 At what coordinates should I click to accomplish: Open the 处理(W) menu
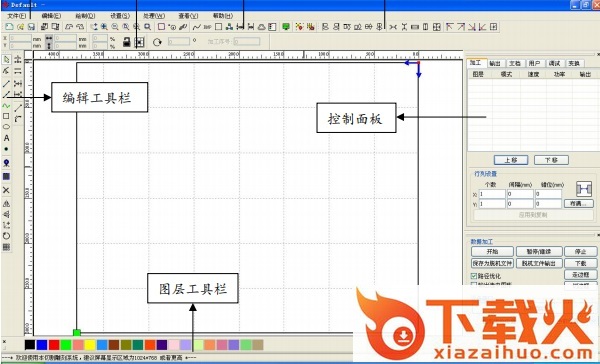click(154, 16)
